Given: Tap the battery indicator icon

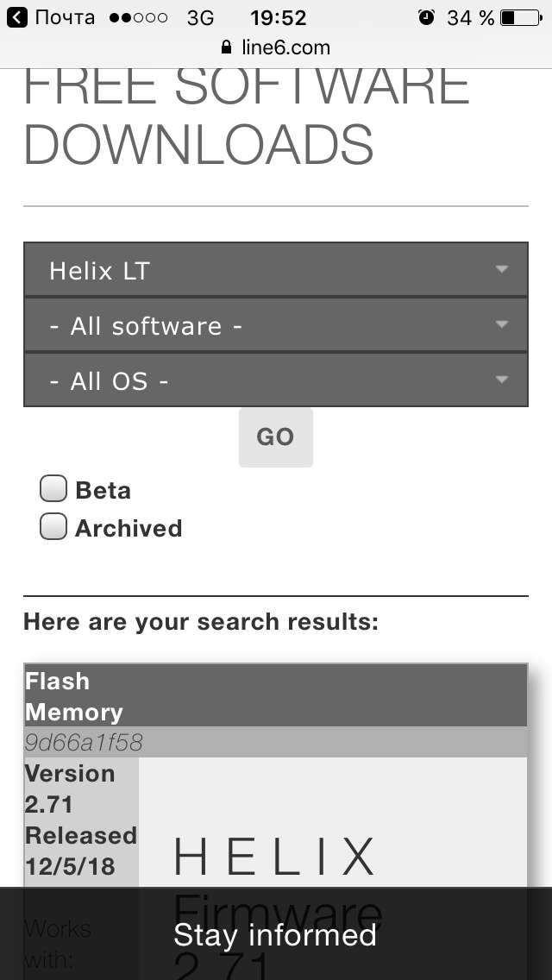Looking at the screenshot, I should [518, 17].
